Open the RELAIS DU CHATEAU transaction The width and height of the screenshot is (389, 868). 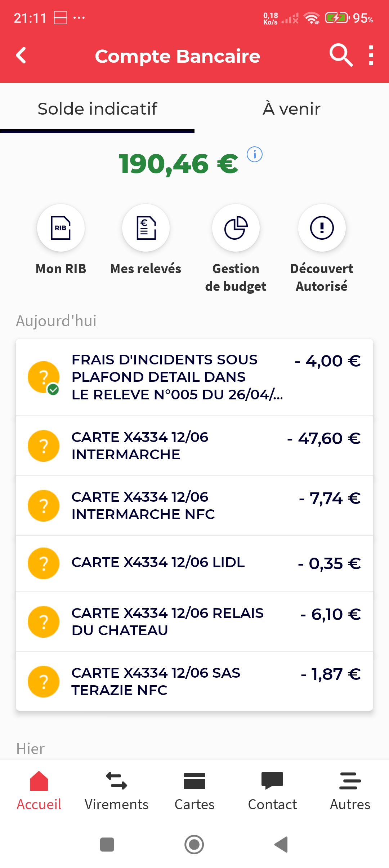click(194, 622)
